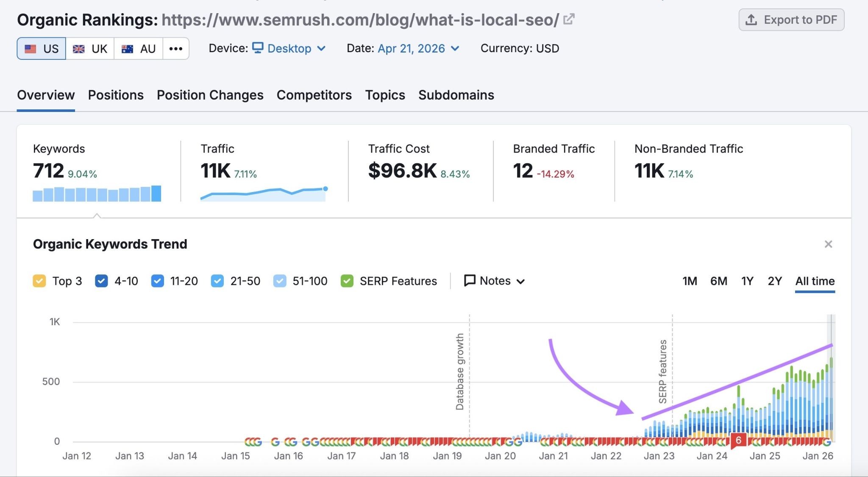868x477 pixels.
Task: Select the US country database
Action: coord(41,49)
